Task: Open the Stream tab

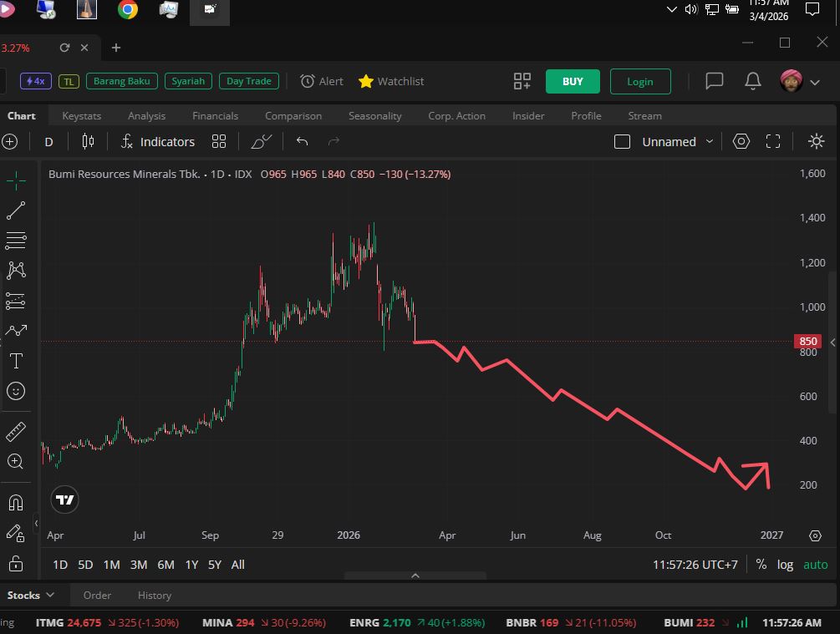Action: (x=645, y=115)
